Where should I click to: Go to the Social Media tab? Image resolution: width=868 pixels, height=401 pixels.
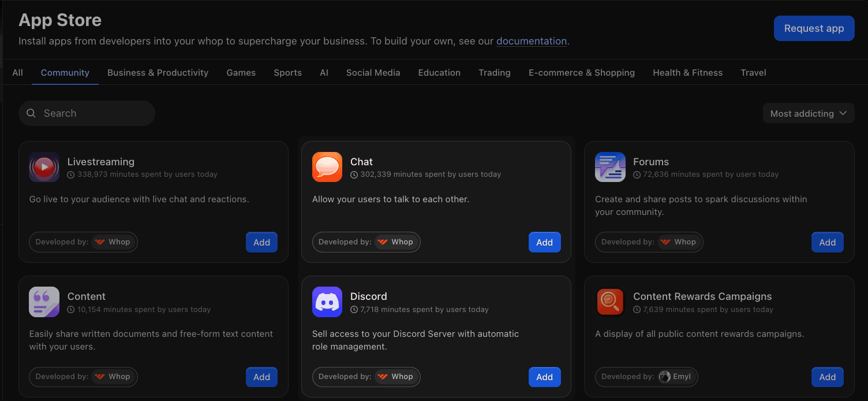point(373,73)
